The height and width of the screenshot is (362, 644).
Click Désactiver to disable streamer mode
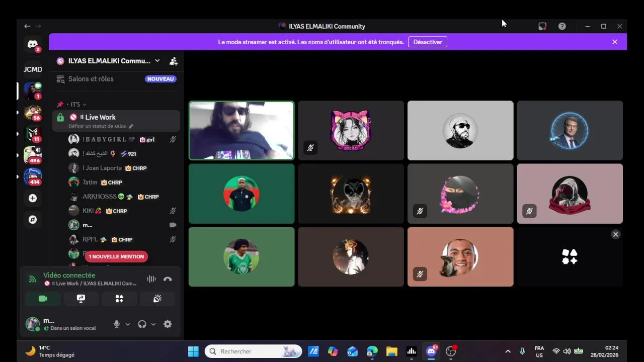[428, 42]
